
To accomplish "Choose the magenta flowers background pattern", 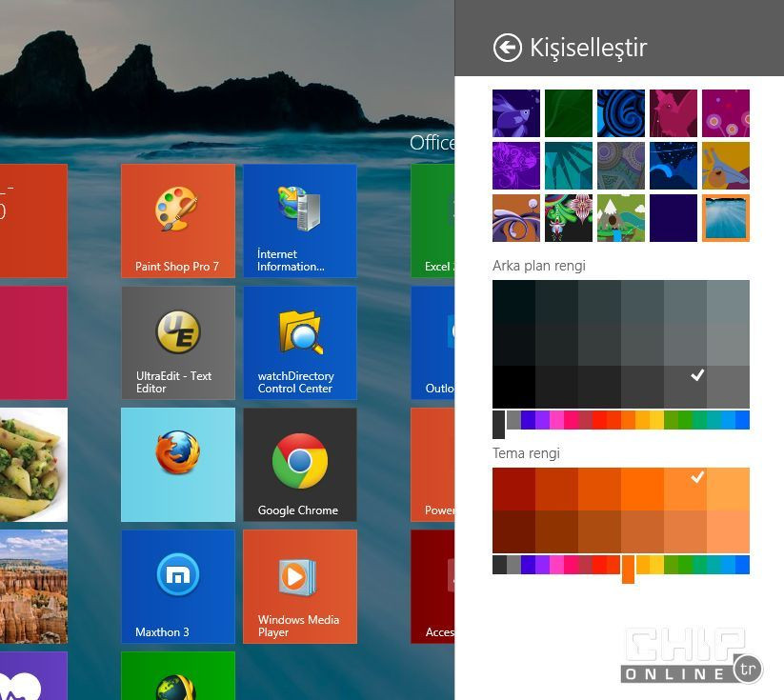I will coord(726,113).
